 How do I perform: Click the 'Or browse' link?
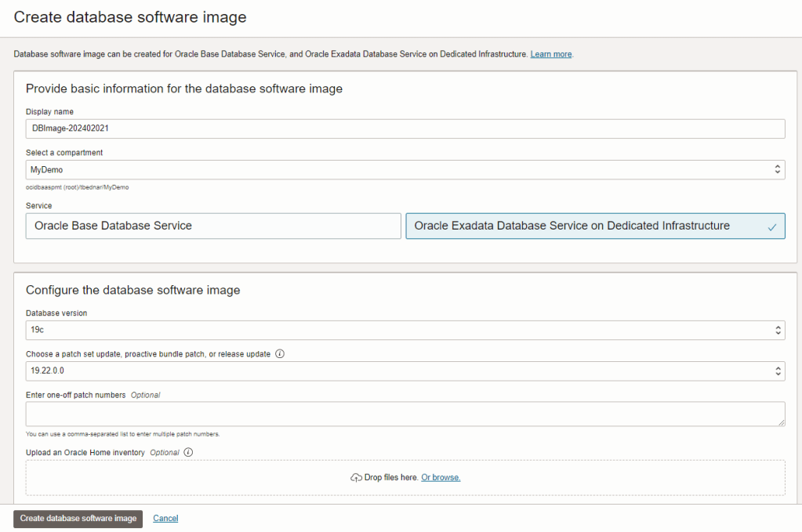point(441,477)
